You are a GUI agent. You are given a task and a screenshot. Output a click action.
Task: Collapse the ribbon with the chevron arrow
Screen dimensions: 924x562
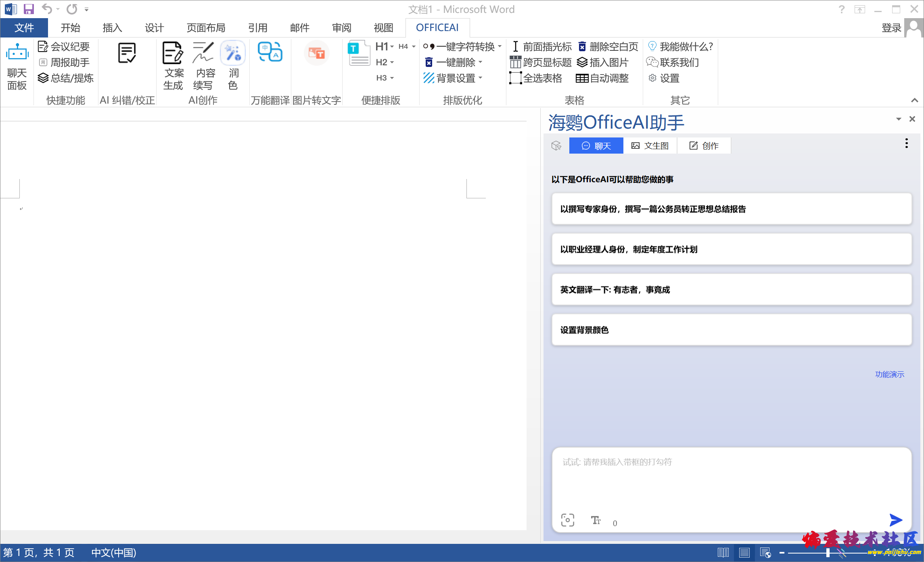[914, 100]
